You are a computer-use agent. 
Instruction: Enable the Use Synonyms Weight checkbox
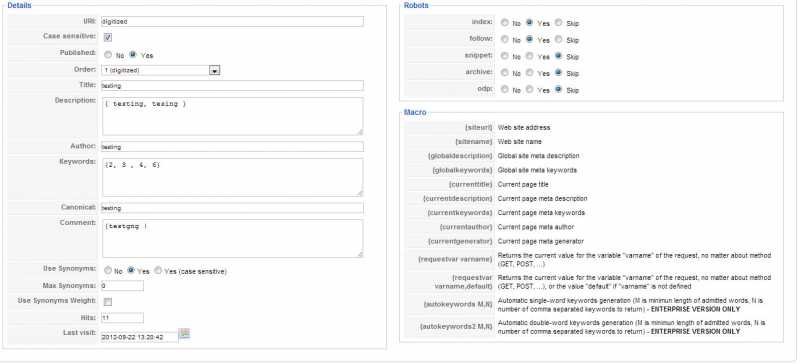(x=108, y=302)
